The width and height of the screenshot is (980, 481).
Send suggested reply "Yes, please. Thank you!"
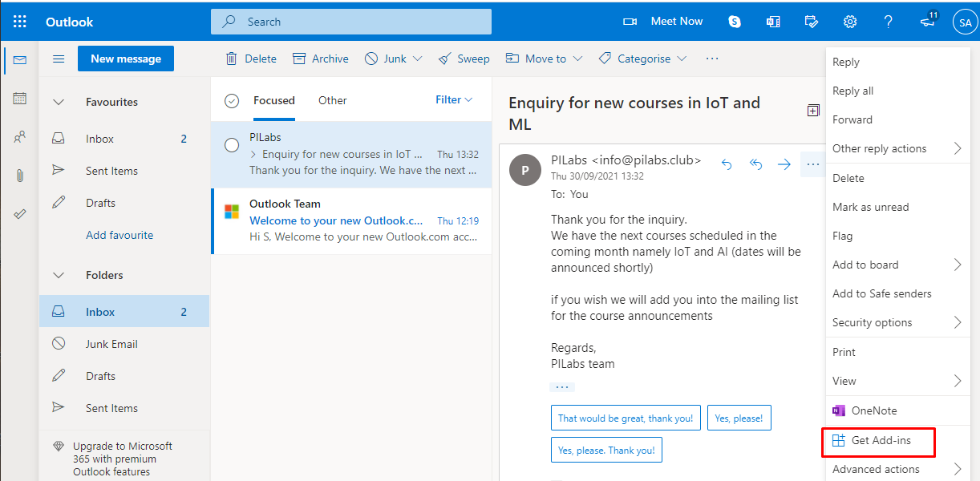click(606, 450)
